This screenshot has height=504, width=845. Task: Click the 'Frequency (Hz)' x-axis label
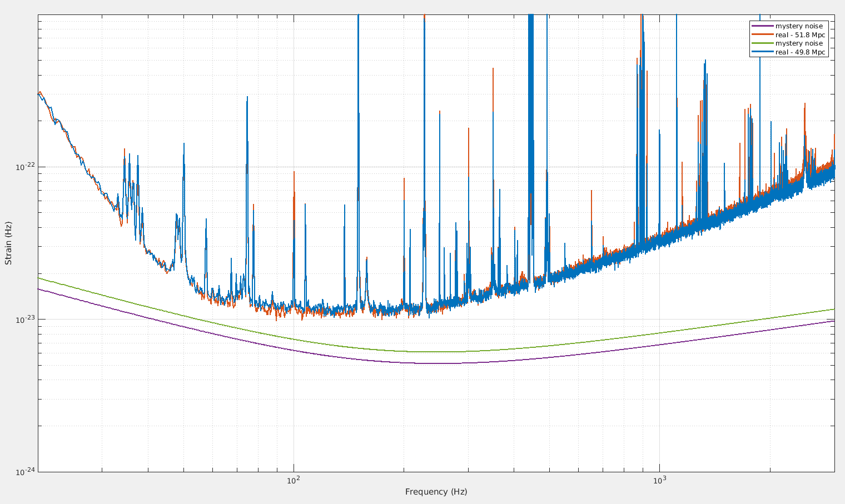tap(436, 492)
